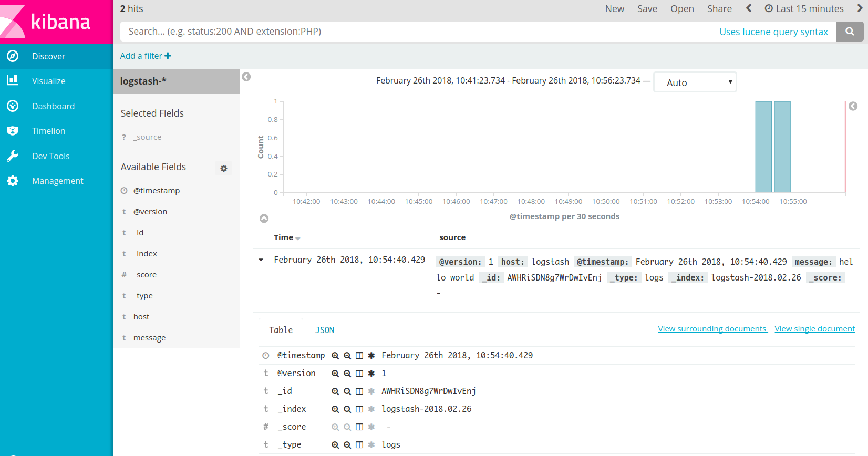Filter out _index value

click(347, 409)
